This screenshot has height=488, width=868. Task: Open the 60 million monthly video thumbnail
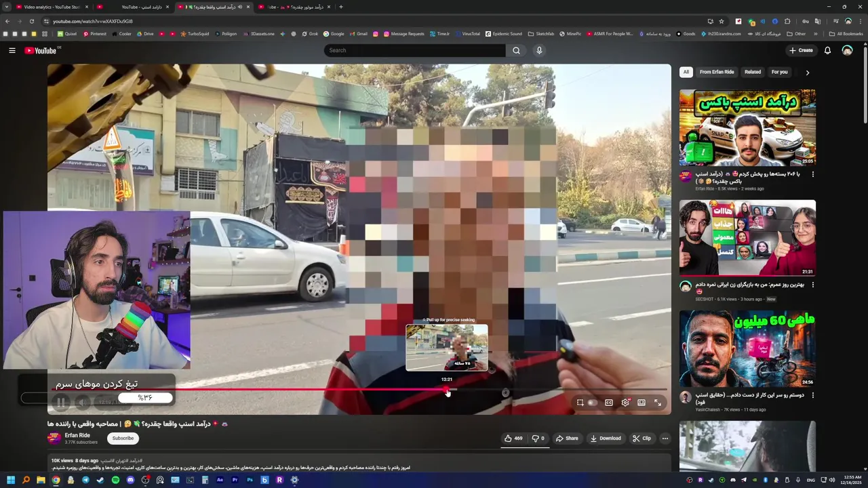point(747,348)
